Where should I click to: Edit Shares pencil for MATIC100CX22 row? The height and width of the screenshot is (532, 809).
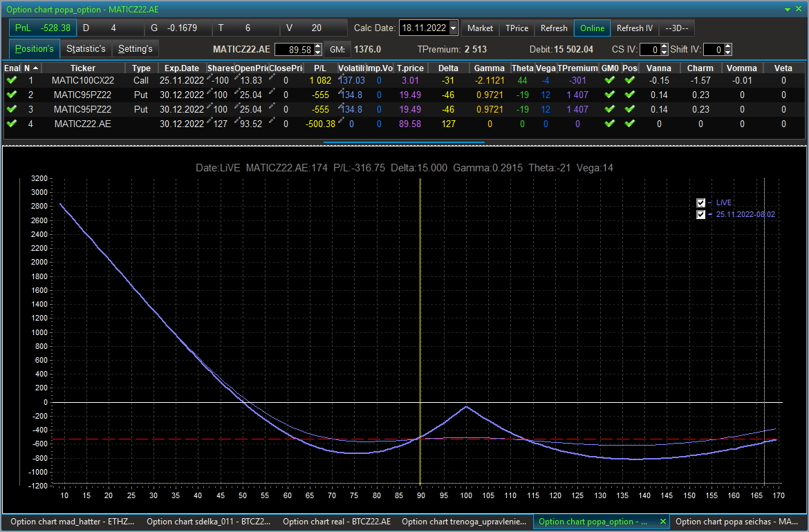(x=210, y=77)
